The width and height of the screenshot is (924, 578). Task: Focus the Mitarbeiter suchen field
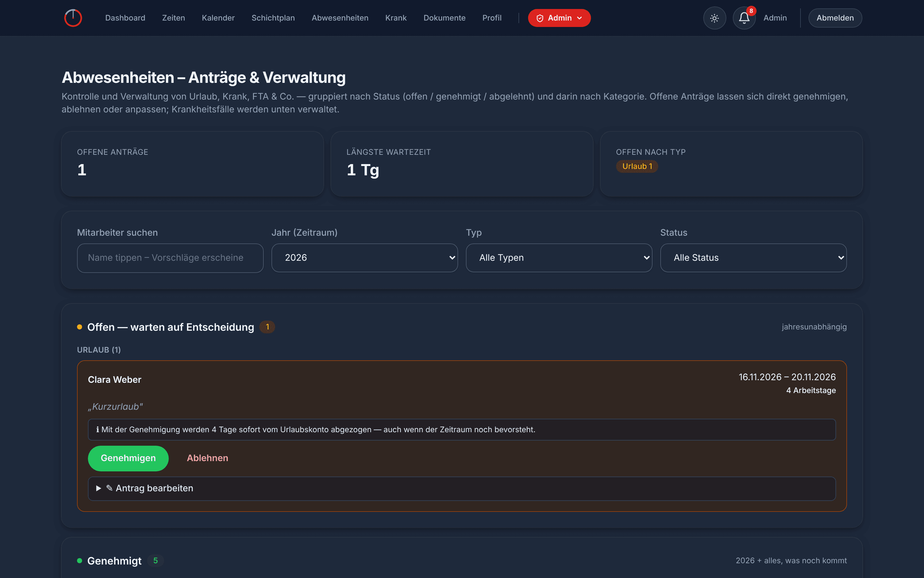[170, 258]
